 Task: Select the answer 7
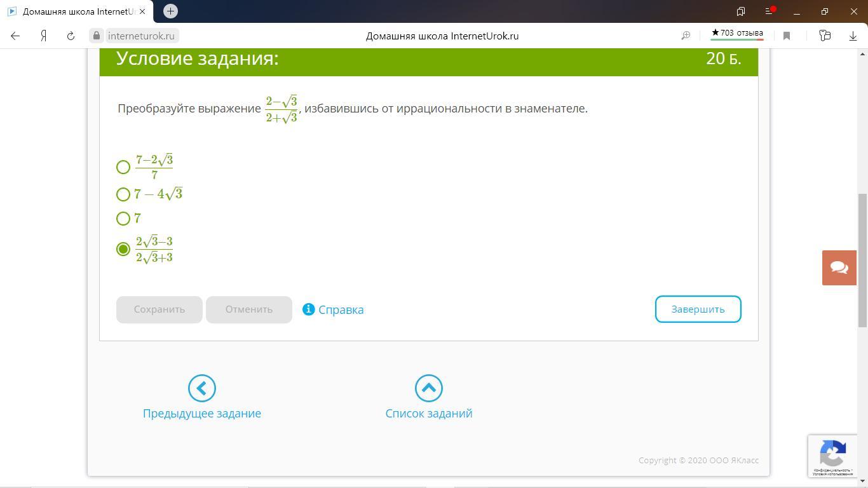pos(123,219)
